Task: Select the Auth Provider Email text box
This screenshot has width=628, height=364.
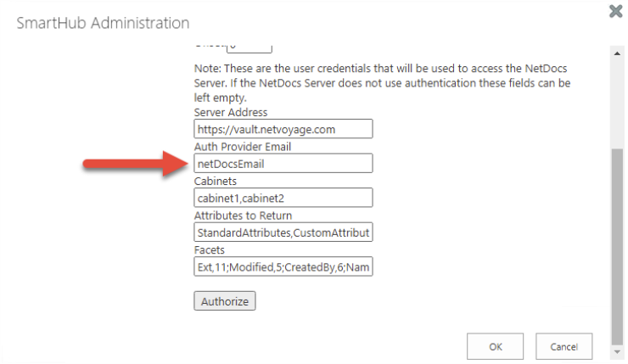Action: coord(283,163)
